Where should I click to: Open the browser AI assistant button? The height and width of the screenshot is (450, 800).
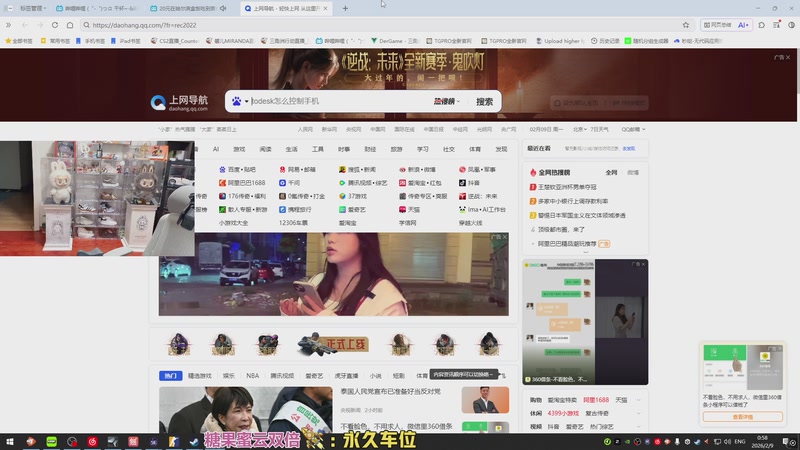coord(743,24)
